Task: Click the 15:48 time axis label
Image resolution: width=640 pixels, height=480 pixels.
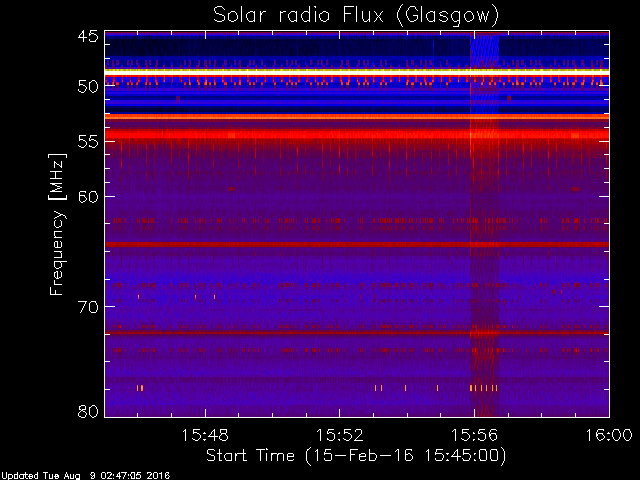Action: pyautogui.click(x=205, y=435)
